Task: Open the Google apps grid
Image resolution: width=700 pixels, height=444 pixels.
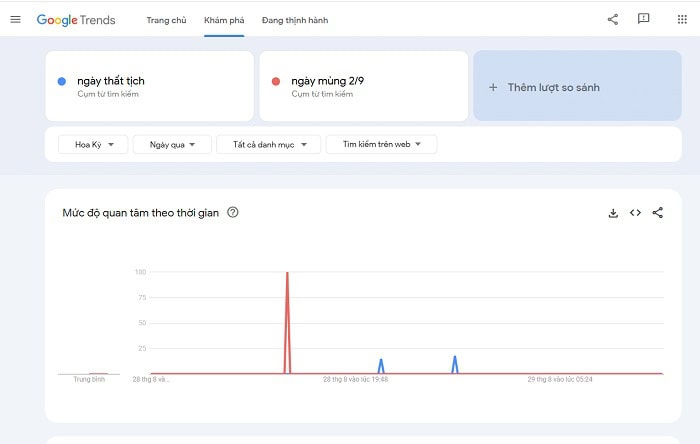Action: click(682, 20)
